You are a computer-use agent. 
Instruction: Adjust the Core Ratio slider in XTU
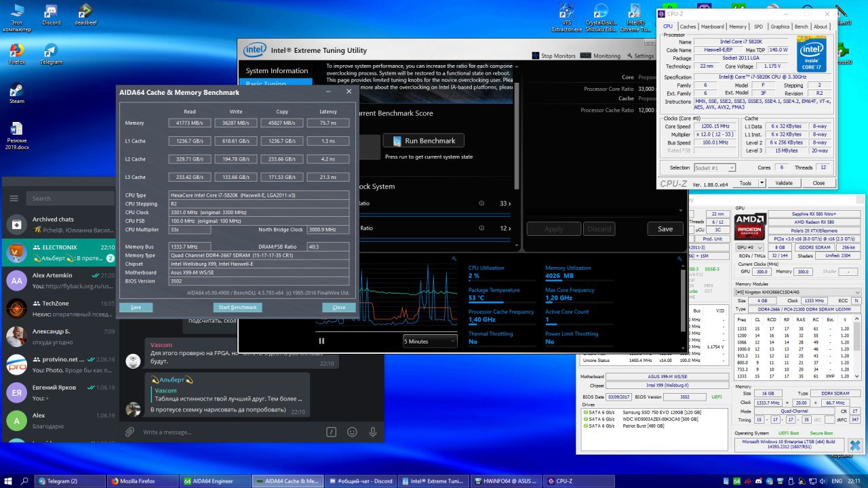pyautogui.click(x=434, y=213)
